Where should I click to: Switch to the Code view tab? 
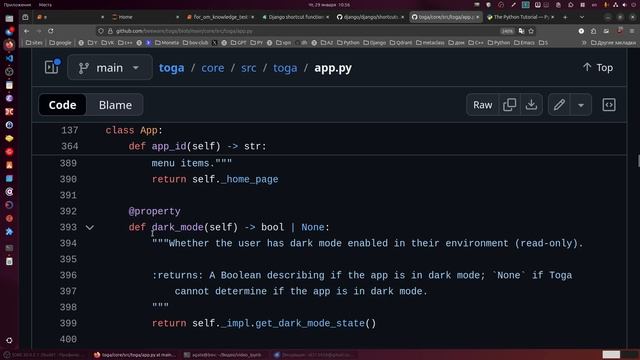[62, 105]
